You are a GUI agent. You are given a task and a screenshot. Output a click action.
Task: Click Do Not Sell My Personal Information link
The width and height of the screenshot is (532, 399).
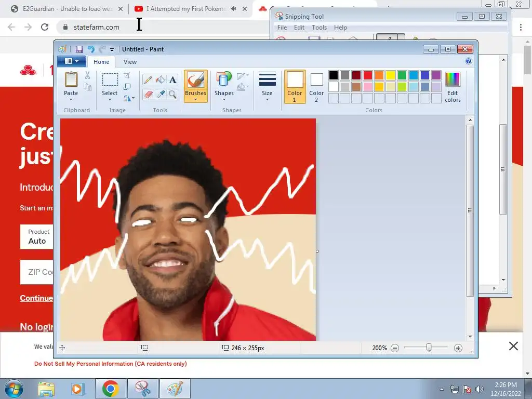coord(110,364)
